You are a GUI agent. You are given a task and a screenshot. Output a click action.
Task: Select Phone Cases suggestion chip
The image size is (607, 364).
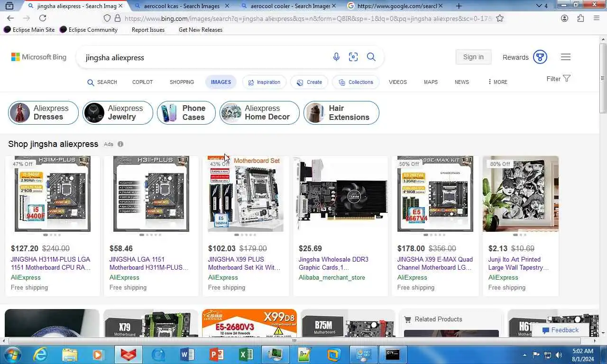tap(186, 113)
